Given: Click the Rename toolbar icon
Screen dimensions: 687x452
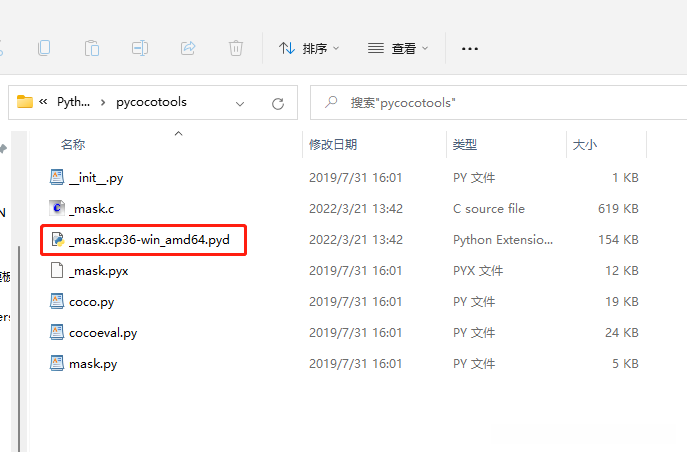Looking at the screenshot, I should [140, 48].
